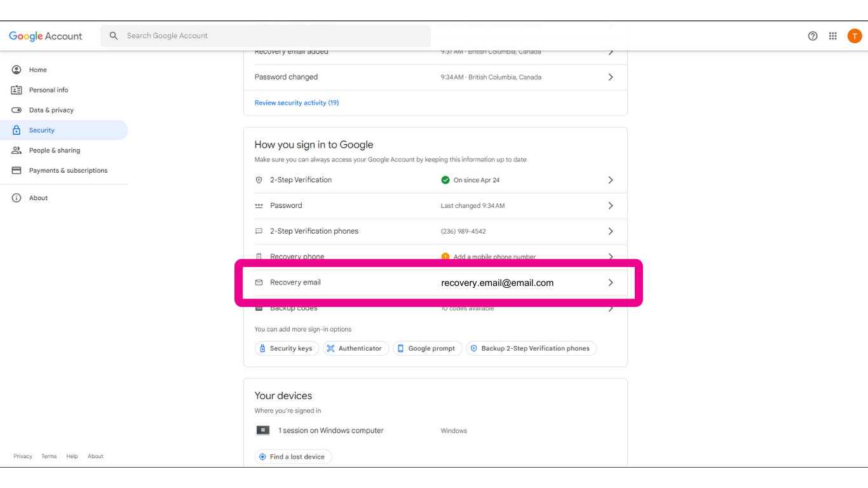Click recovery.email@email.com address
Image resolution: width=868 pixels, height=488 pixels.
tap(498, 283)
